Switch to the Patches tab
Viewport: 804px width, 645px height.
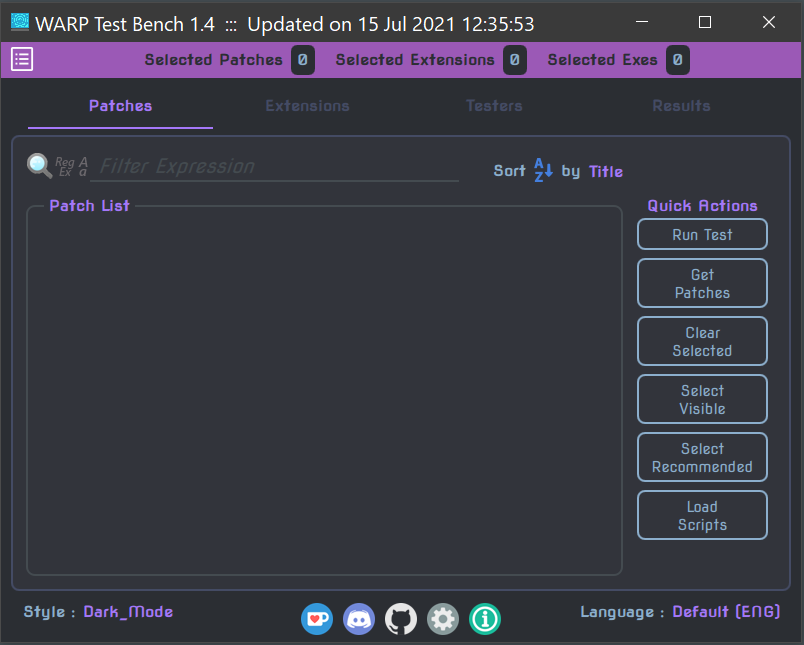pyautogui.click(x=120, y=106)
